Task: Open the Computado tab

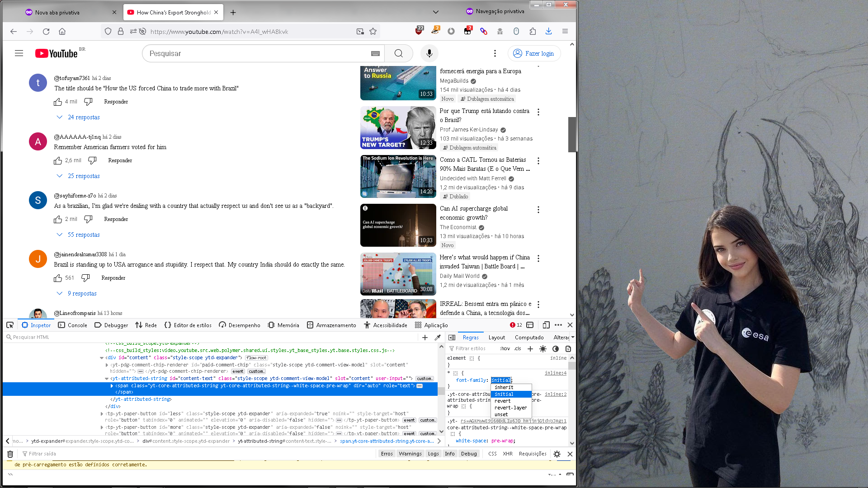Action: (529, 338)
